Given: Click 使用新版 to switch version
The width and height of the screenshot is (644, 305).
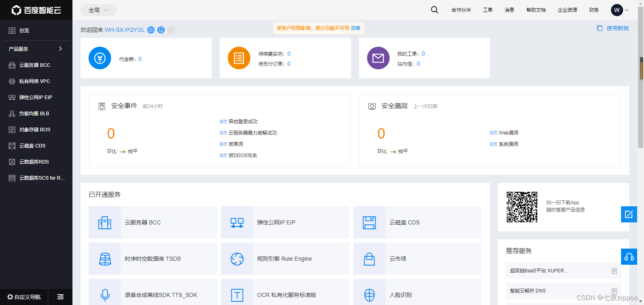Looking at the screenshot, I should click(x=613, y=28).
